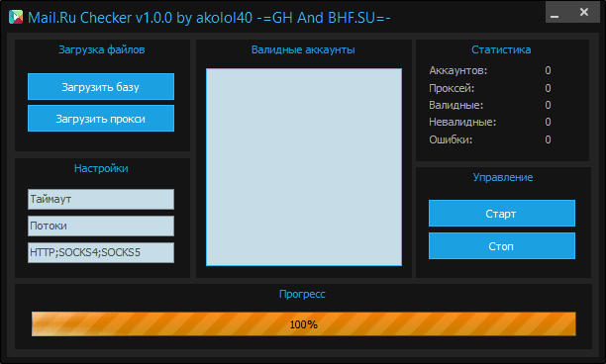Viewport: 606px width, 364px height.
Task: Click the app logo icon in title bar
Action: point(16,17)
